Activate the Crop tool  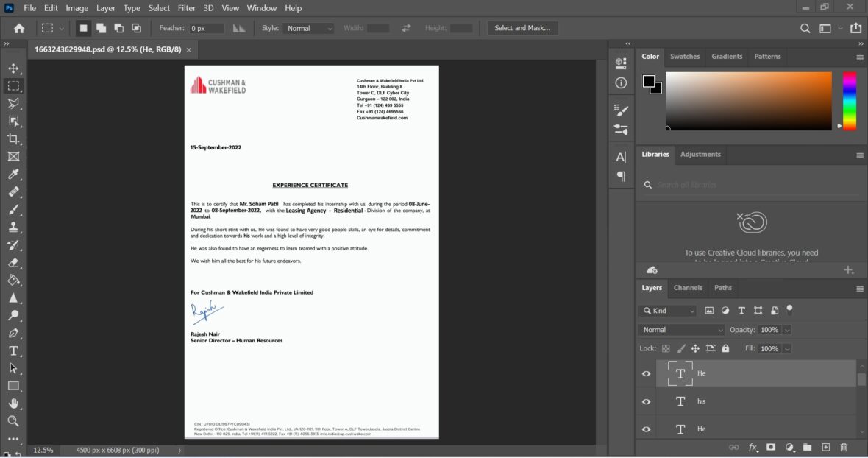(x=13, y=138)
